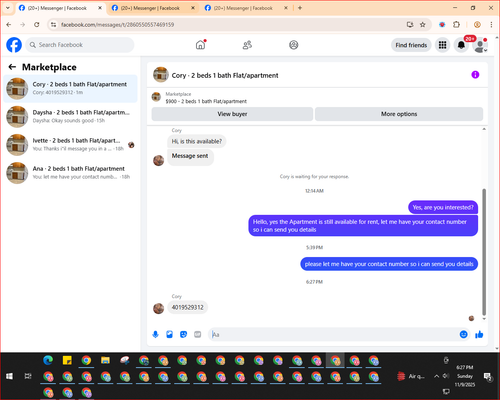The width and height of the screenshot is (500, 400).
Task: Open the Chrome three-dot menu
Action: 491,24
